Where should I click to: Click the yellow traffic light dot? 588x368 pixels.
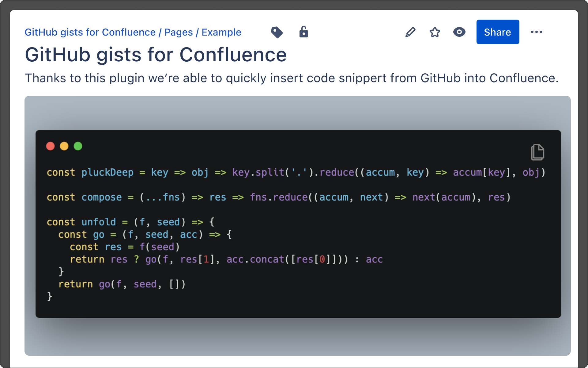64,146
